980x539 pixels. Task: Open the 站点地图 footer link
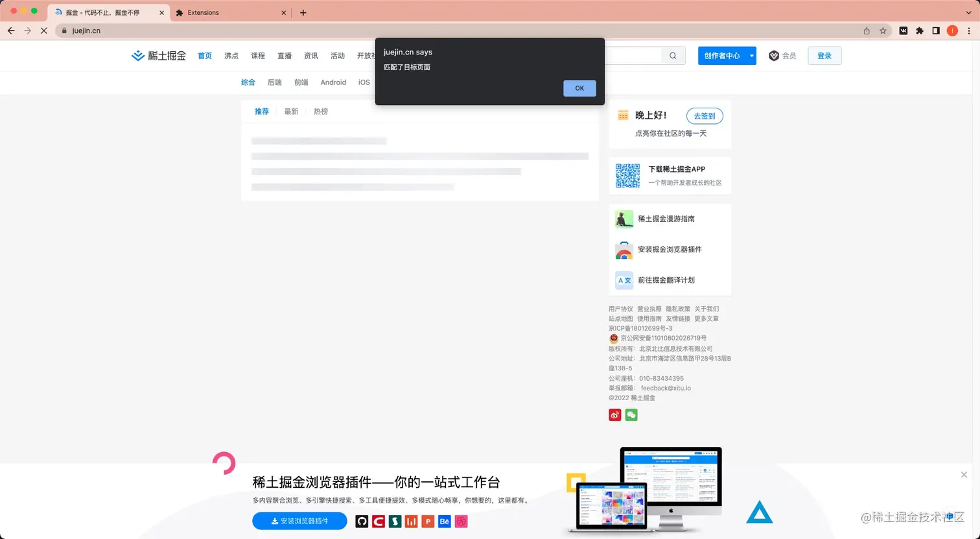click(621, 319)
